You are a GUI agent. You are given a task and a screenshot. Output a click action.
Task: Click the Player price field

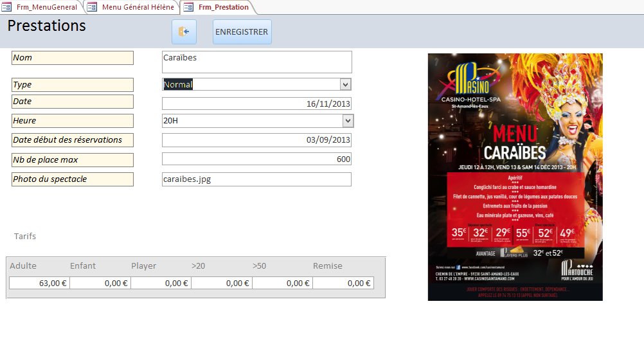coord(161,283)
